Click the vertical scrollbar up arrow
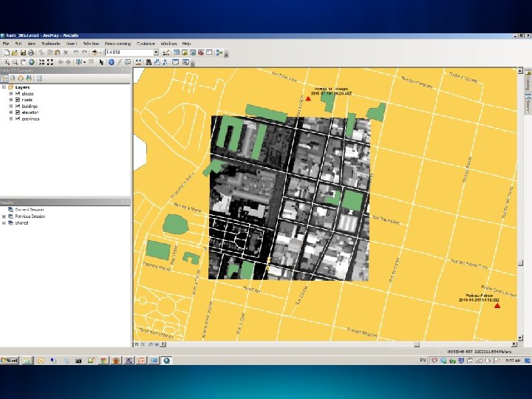532x399 pixels. click(520, 71)
